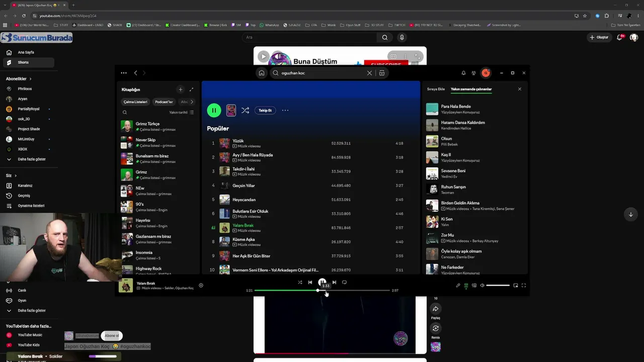Image resolution: width=644 pixels, height=362 pixels.
Task: Search within the Spotify library
Action: [x=125, y=113]
